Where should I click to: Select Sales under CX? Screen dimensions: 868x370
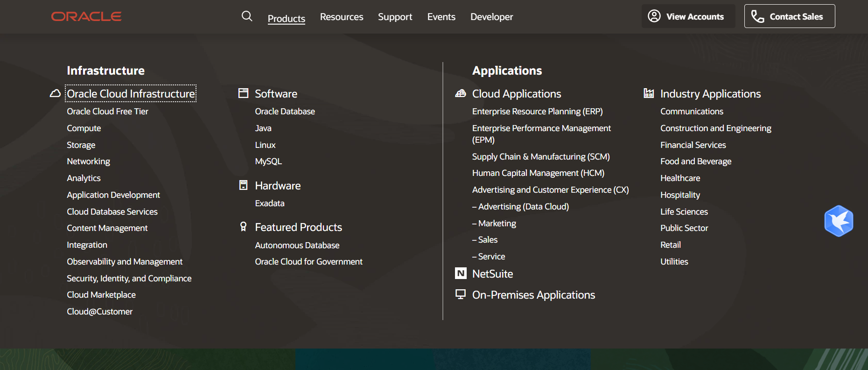[x=485, y=240]
